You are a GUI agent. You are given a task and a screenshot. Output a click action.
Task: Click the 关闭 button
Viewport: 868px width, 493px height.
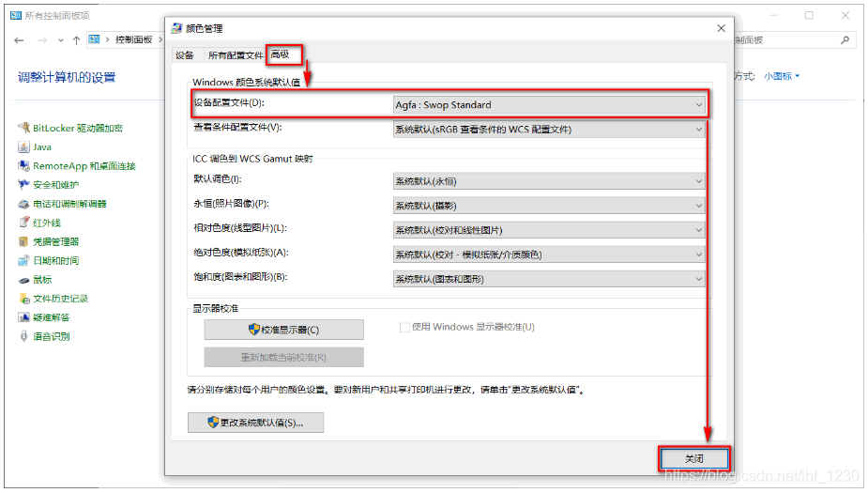[x=694, y=458]
